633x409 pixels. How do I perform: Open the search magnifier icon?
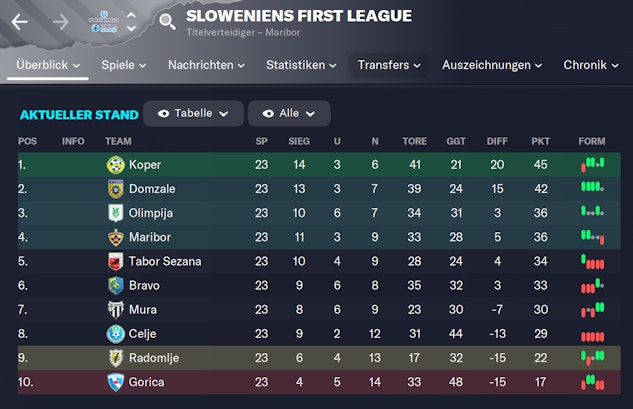pyautogui.click(x=167, y=21)
